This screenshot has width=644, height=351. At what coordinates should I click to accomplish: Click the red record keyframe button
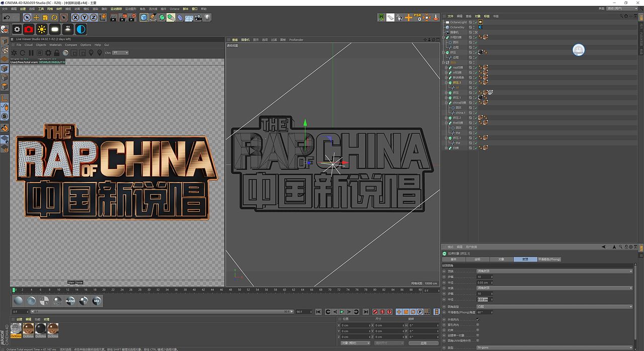point(375,312)
